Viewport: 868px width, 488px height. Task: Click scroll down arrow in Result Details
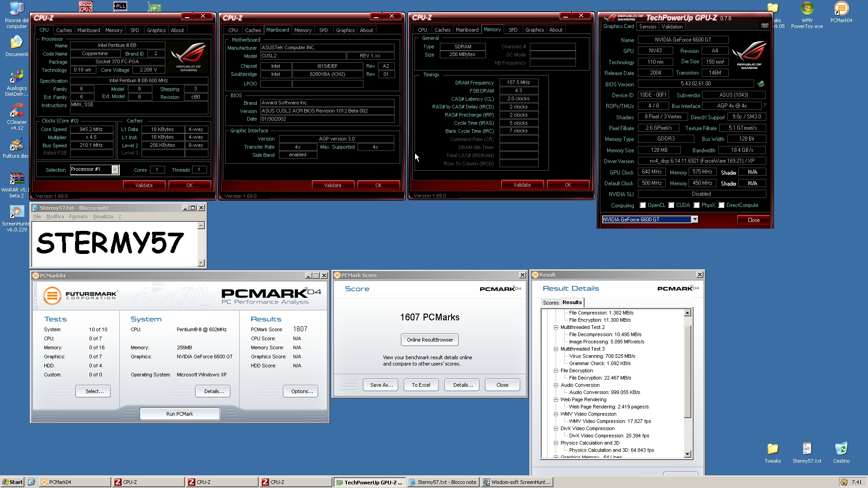pyautogui.click(x=687, y=454)
